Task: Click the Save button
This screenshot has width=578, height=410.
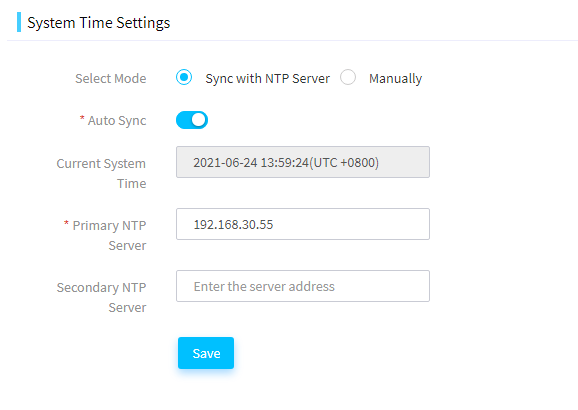Action: (206, 353)
